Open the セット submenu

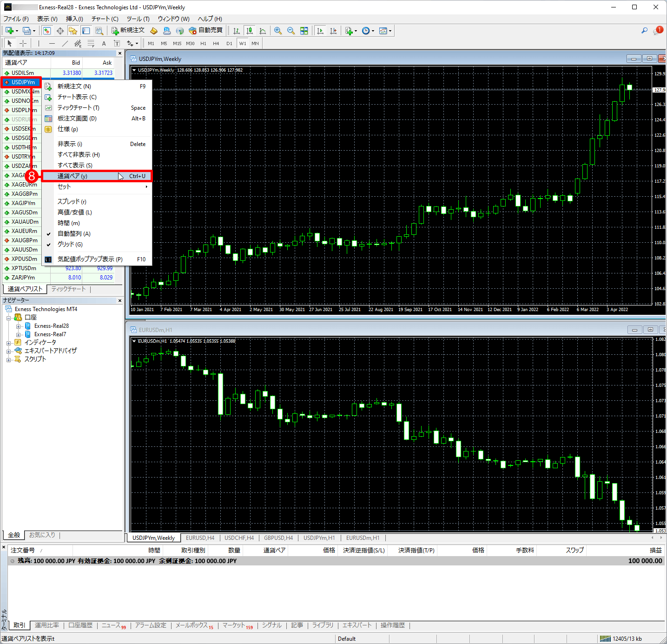(x=97, y=187)
